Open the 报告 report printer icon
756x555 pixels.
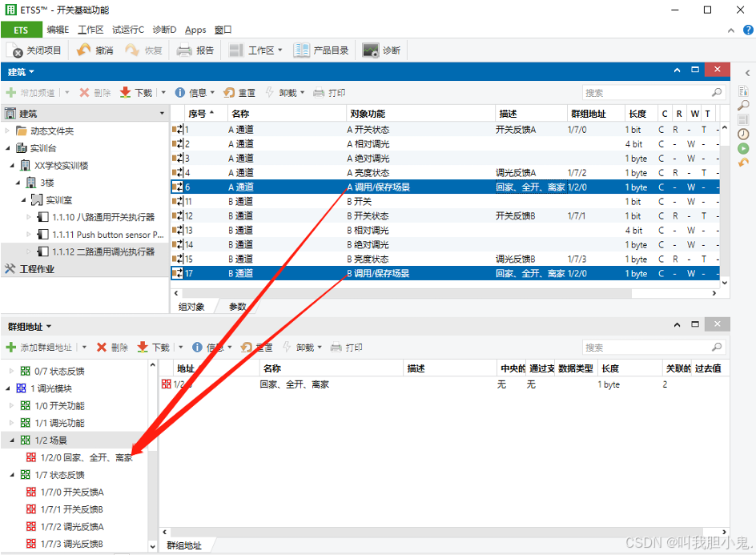(184, 50)
